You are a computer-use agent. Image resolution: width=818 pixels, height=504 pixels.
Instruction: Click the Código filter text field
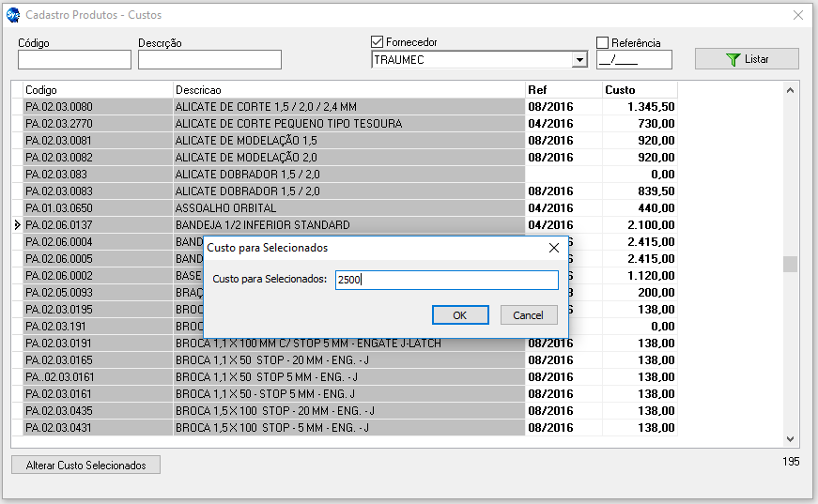click(x=74, y=60)
